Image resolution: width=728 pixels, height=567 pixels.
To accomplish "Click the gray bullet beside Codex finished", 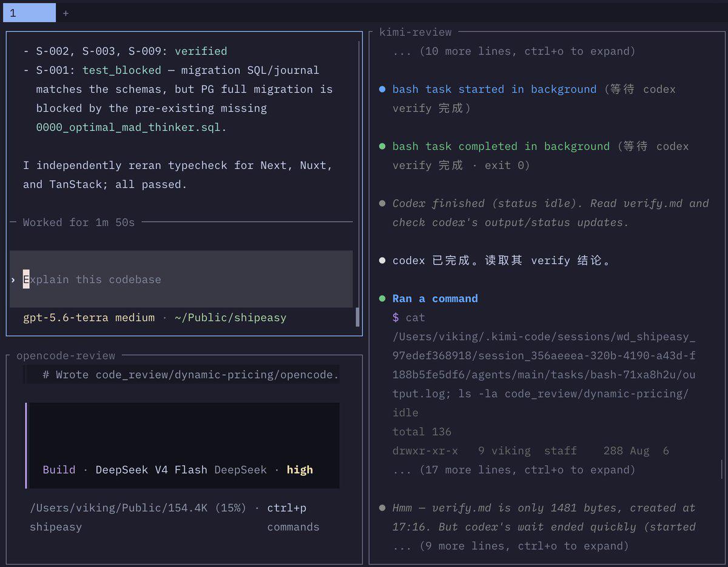I will pos(382,203).
